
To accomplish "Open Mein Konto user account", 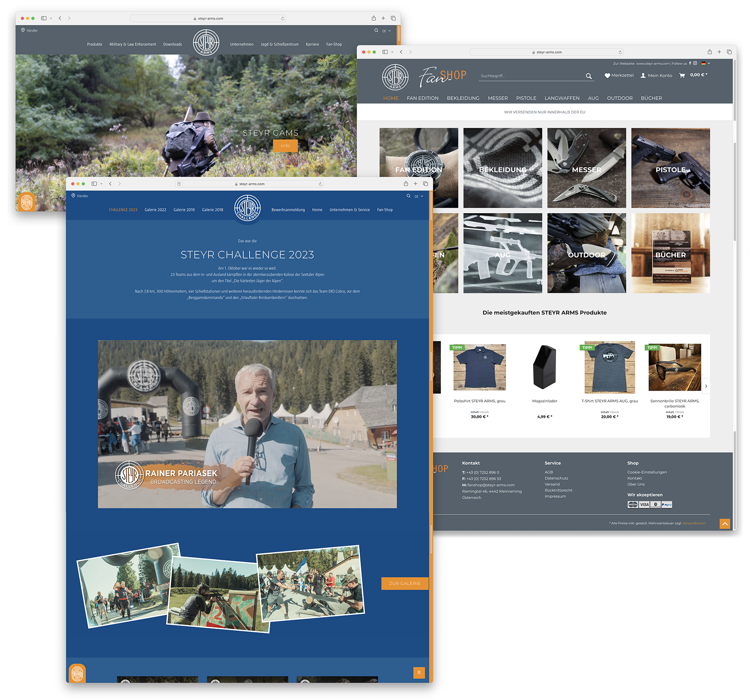I will [656, 75].
